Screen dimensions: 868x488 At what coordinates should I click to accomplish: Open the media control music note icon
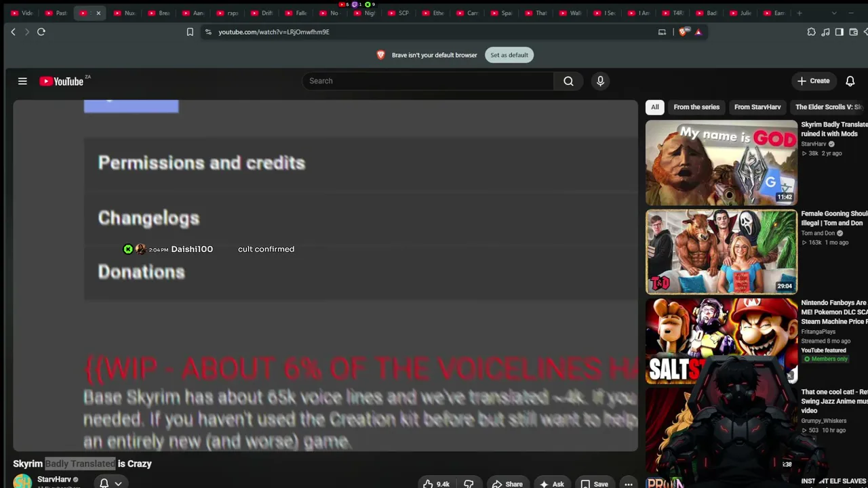pos(825,32)
